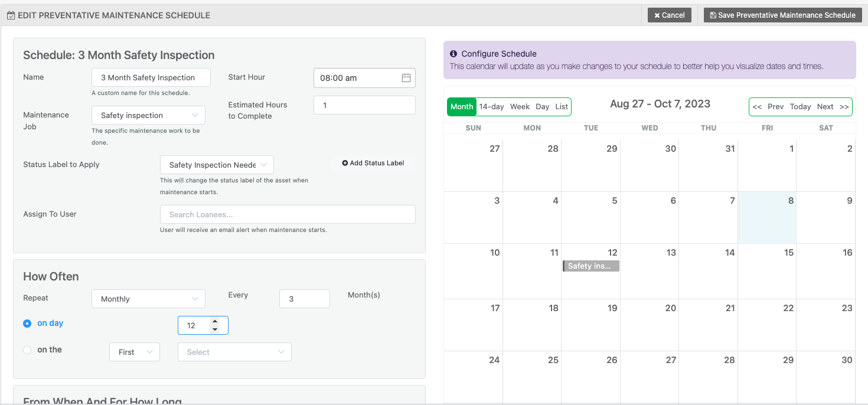Switch calendar to Week view
This screenshot has height=405, width=868.
point(520,107)
